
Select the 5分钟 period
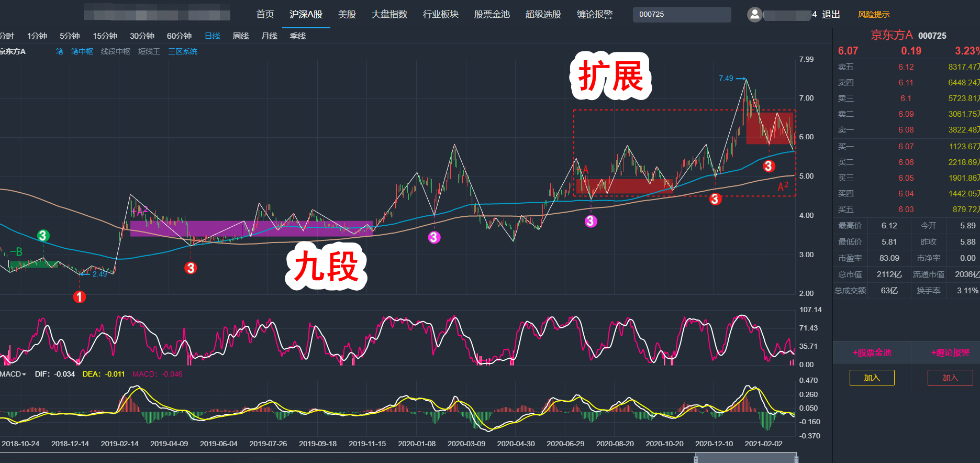tap(70, 36)
